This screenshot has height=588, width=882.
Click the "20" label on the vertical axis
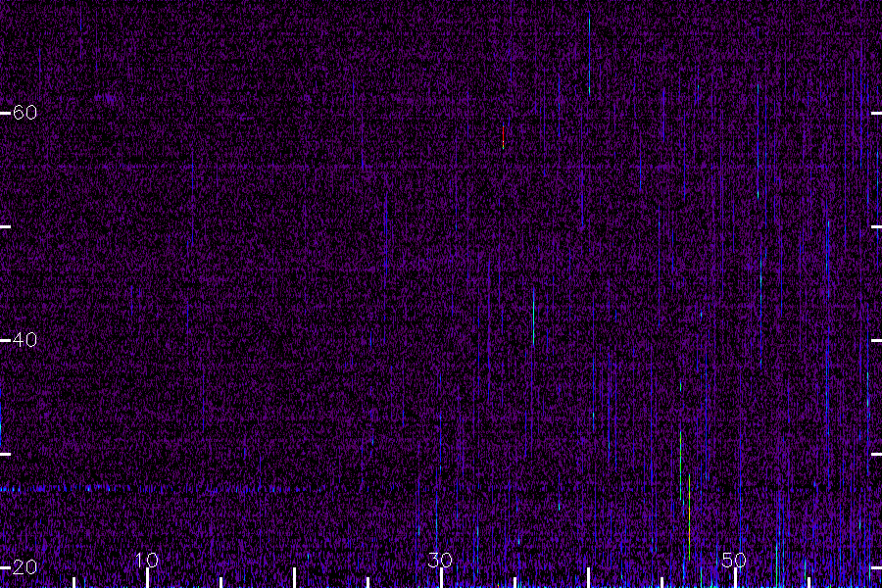(x=24, y=567)
